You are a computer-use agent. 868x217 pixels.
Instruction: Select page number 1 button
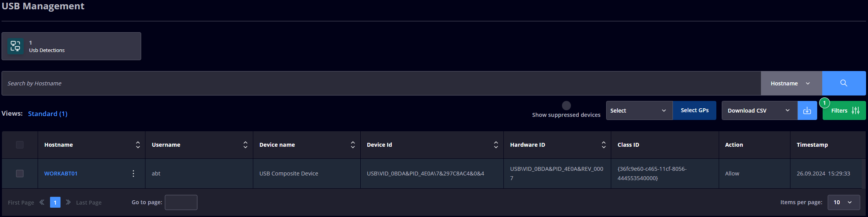point(55,202)
